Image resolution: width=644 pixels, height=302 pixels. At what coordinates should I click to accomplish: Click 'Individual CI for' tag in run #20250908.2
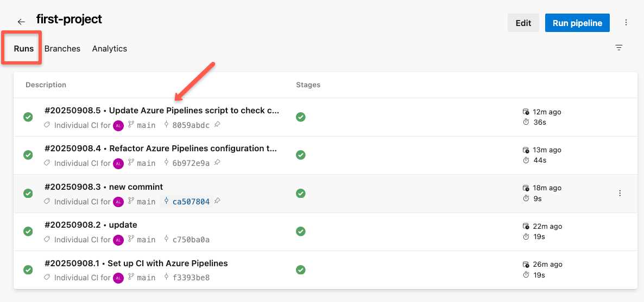(x=82, y=240)
